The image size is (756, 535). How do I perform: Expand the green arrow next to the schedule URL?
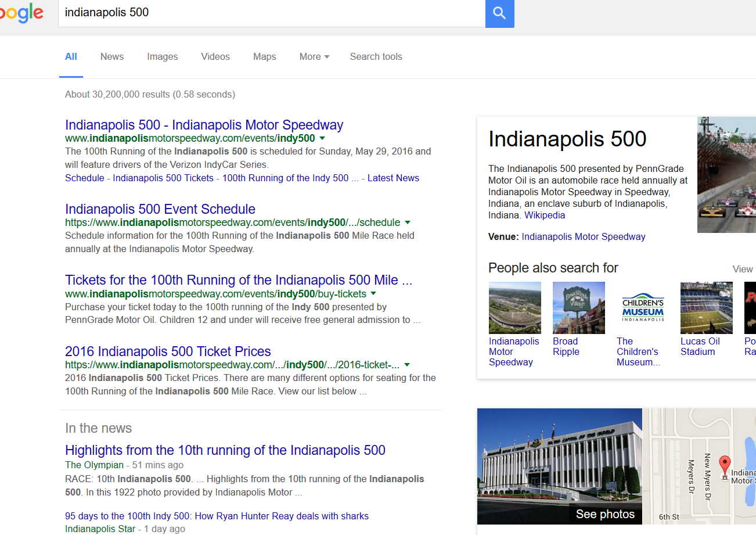[407, 222]
